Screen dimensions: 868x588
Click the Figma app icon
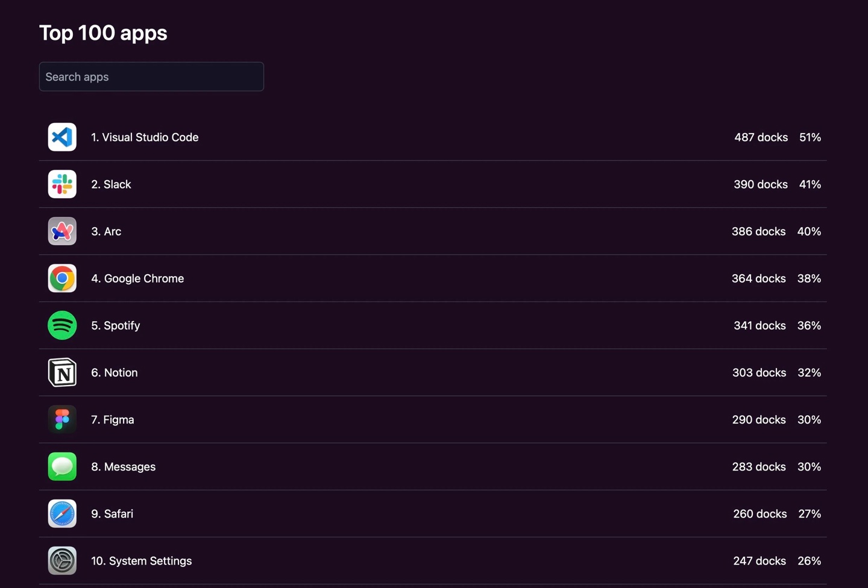click(x=62, y=419)
